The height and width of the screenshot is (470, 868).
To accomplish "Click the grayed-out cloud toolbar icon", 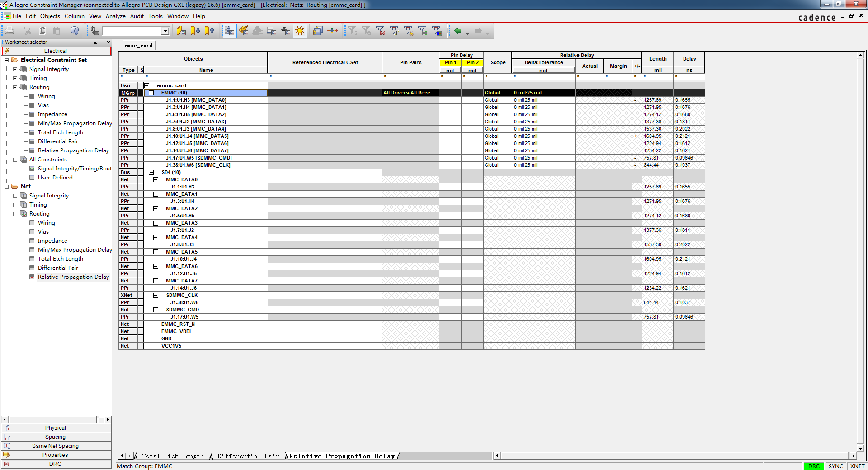I will click(x=258, y=31).
